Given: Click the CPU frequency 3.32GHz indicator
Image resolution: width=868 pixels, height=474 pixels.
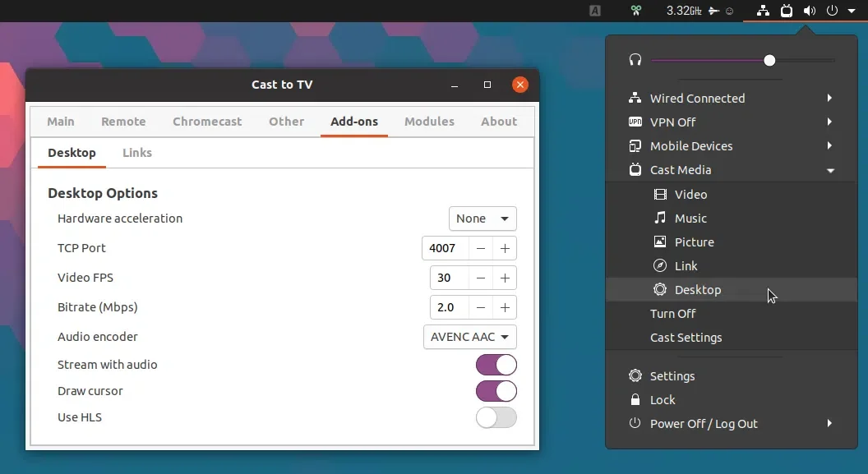Looking at the screenshot, I should click(x=684, y=11).
